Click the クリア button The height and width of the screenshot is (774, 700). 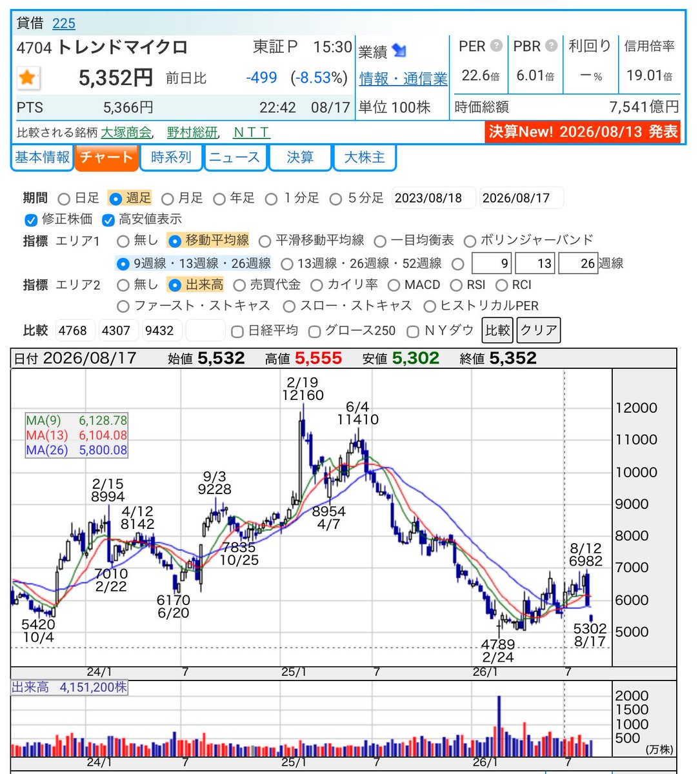[x=539, y=330]
